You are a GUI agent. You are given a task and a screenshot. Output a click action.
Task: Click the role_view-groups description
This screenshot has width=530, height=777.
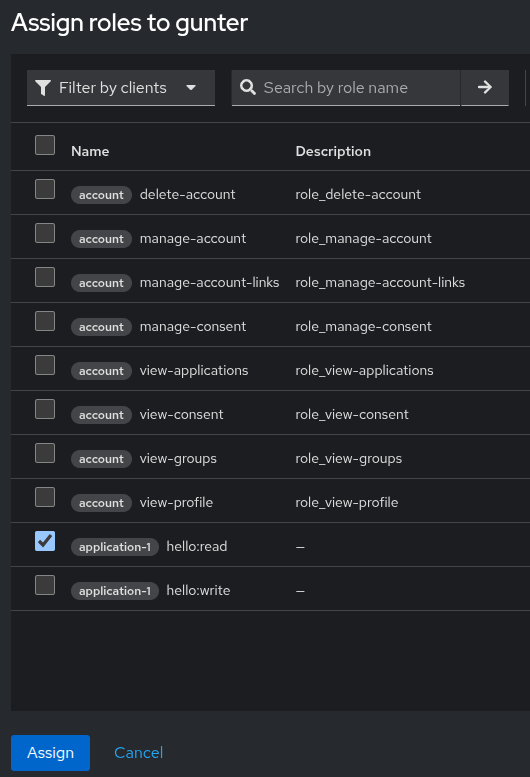tap(349, 459)
